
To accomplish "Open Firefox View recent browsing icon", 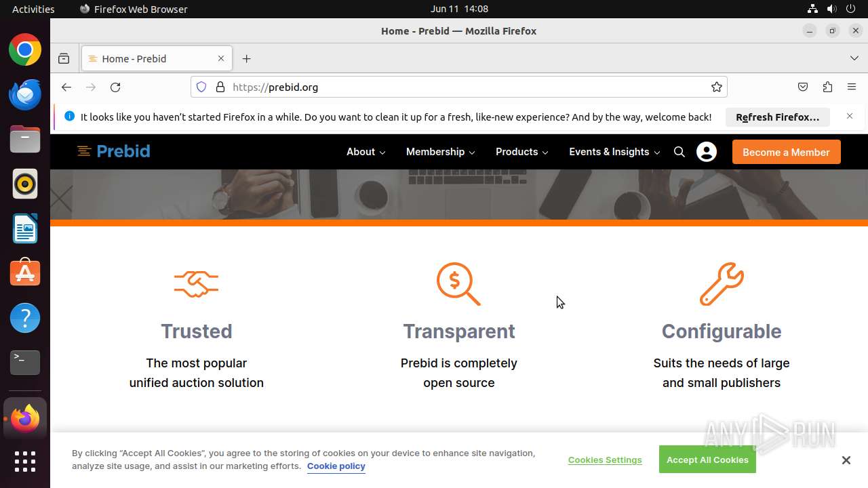I will 64,58.
